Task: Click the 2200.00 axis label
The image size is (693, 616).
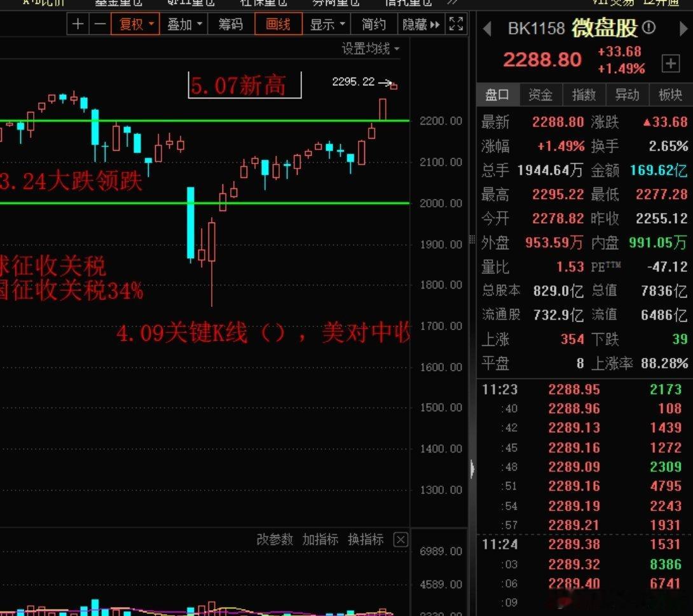Action: pyautogui.click(x=441, y=121)
